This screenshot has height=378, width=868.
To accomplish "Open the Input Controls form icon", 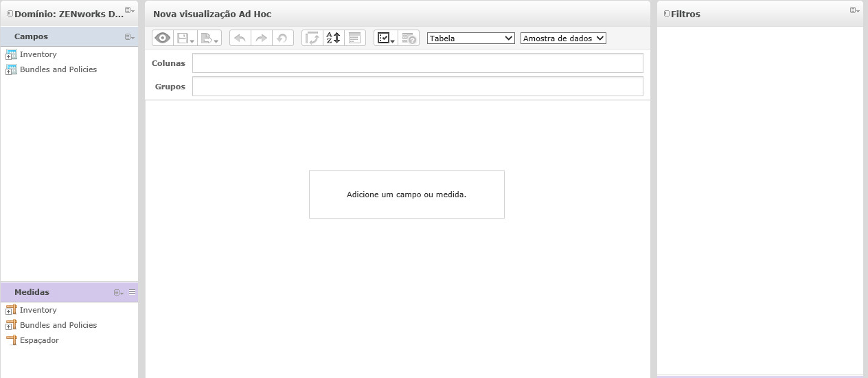I will (354, 38).
